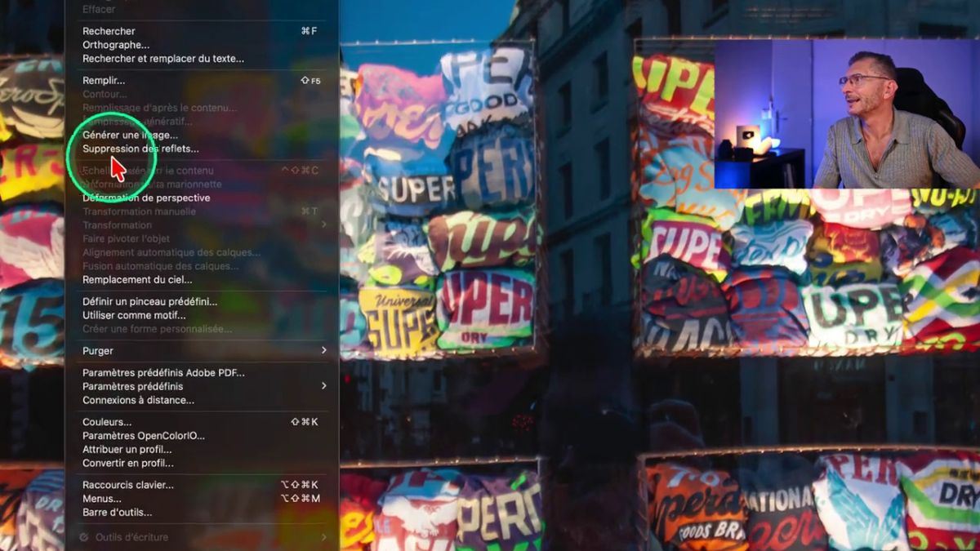The width and height of the screenshot is (980, 551).
Task: Choose Déformation de perspective
Action: point(146,198)
